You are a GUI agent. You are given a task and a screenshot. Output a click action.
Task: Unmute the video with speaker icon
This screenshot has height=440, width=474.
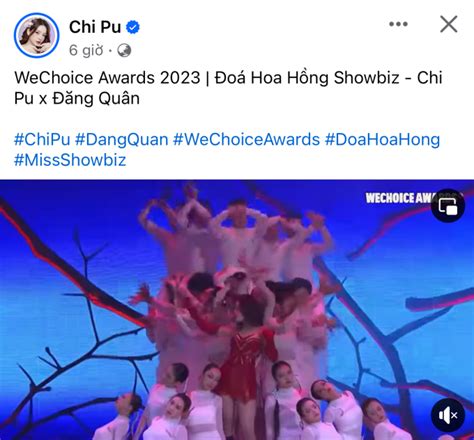click(x=448, y=415)
